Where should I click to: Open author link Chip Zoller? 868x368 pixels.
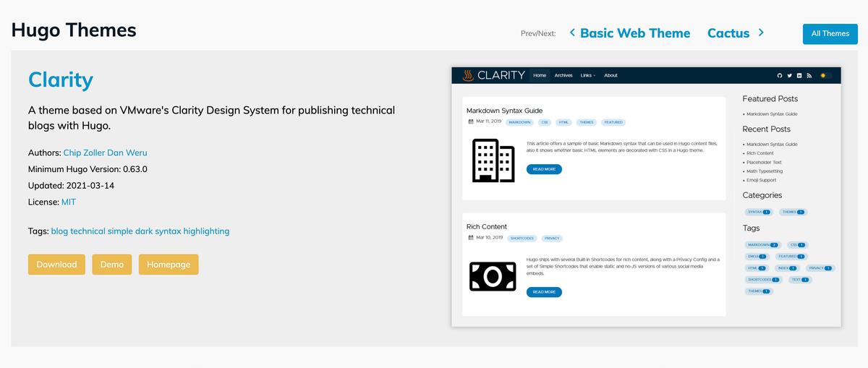coord(84,153)
